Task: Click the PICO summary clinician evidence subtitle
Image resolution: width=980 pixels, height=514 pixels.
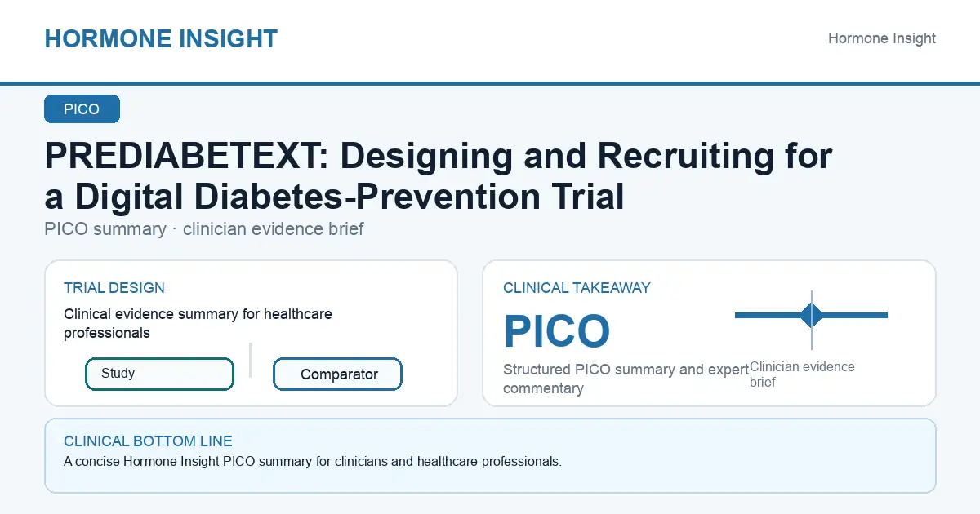Action: pyautogui.click(x=204, y=229)
